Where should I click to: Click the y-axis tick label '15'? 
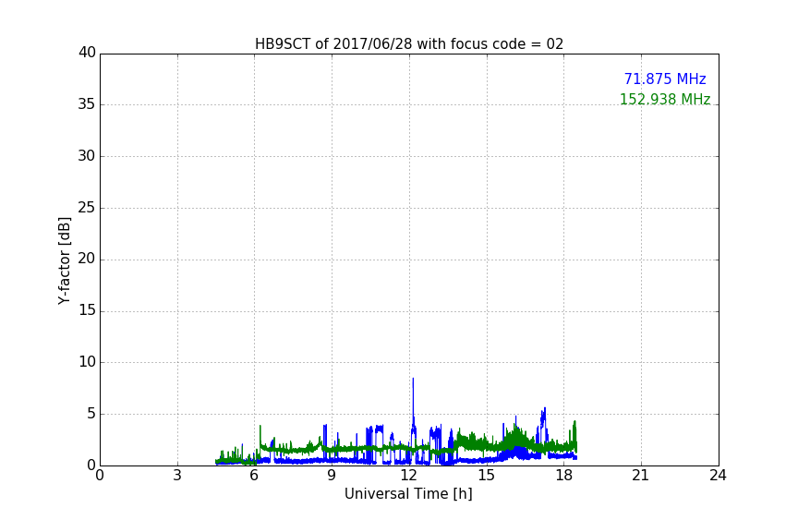87,310
